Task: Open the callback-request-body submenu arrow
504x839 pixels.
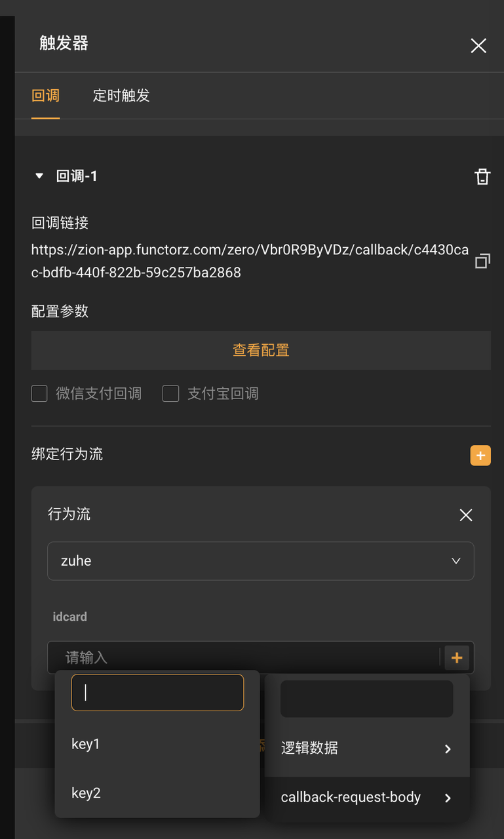Action: (448, 798)
